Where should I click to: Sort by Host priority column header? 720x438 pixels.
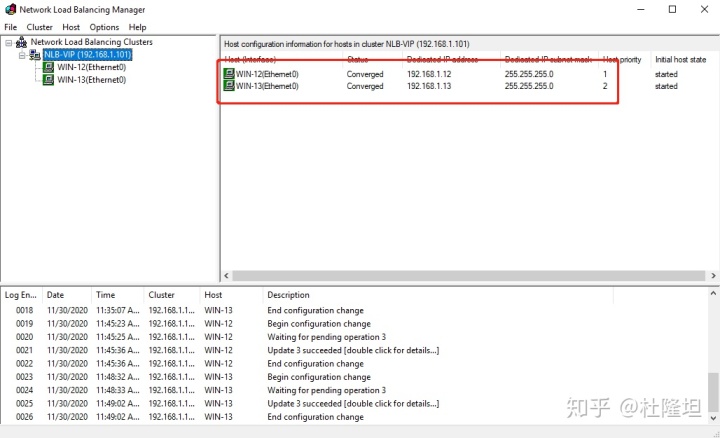(624, 59)
